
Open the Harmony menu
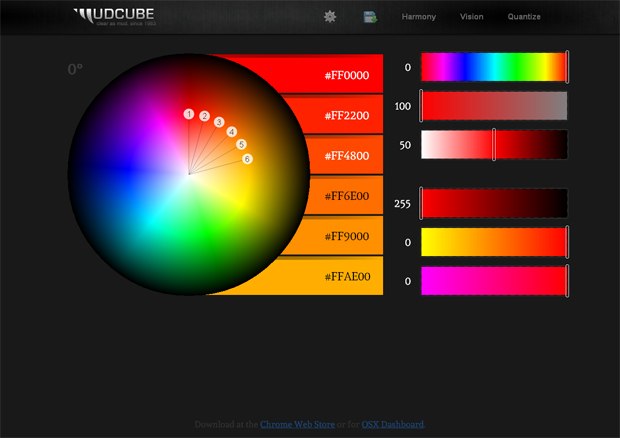click(418, 17)
